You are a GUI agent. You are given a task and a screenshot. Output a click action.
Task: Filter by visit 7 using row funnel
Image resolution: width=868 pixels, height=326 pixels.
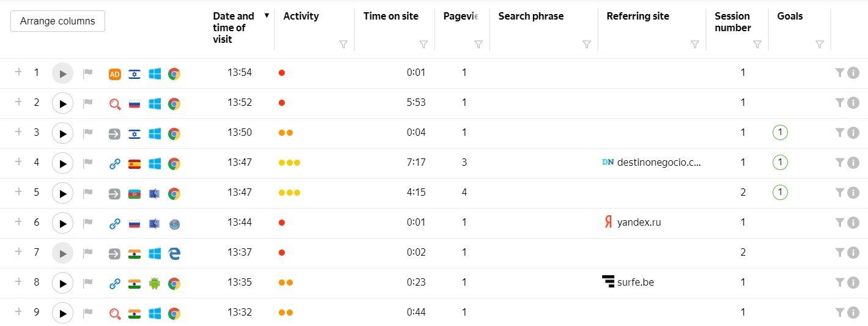[x=840, y=252]
